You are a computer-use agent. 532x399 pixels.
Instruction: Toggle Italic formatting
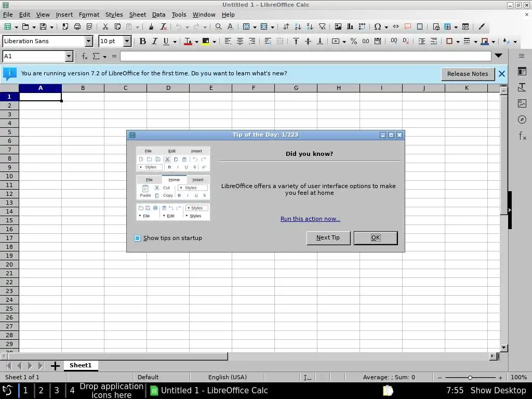[x=154, y=41]
